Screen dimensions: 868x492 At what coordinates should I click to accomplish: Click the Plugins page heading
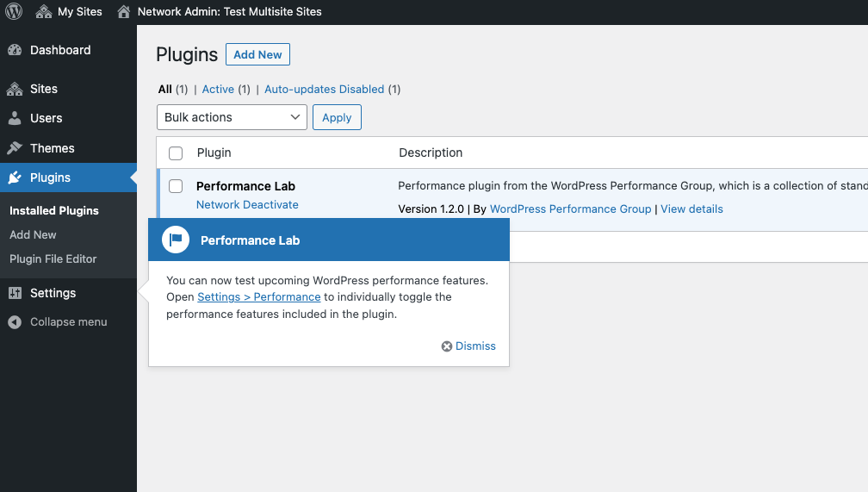click(x=187, y=55)
